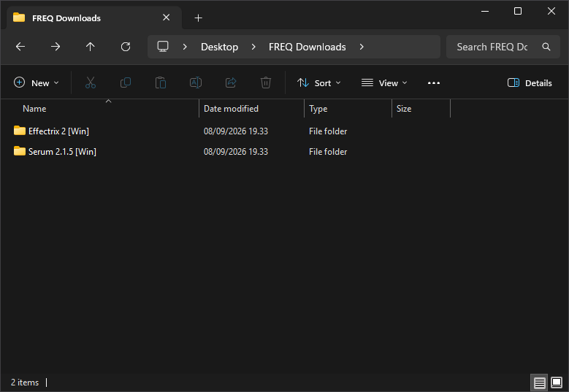Open the Effectrix 2 [Win] folder icon

(20, 131)
